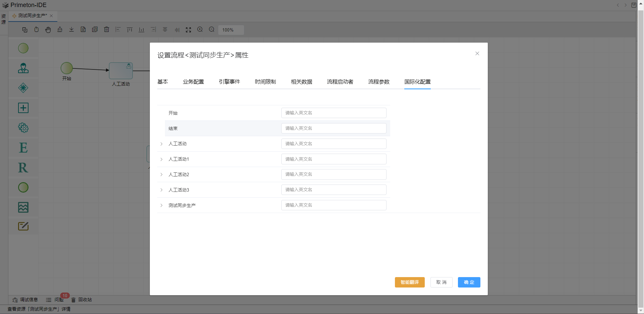Click the fullscreen fit icon in toolbar
This screenshot has height=314, width=644.
click(188, 30)
